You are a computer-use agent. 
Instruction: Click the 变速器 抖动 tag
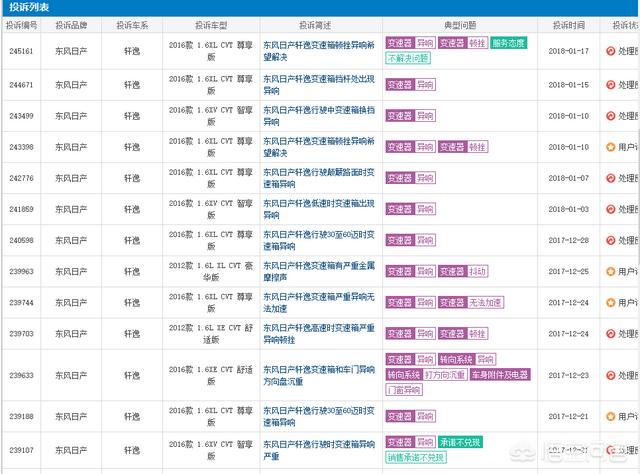pos(463,271)
